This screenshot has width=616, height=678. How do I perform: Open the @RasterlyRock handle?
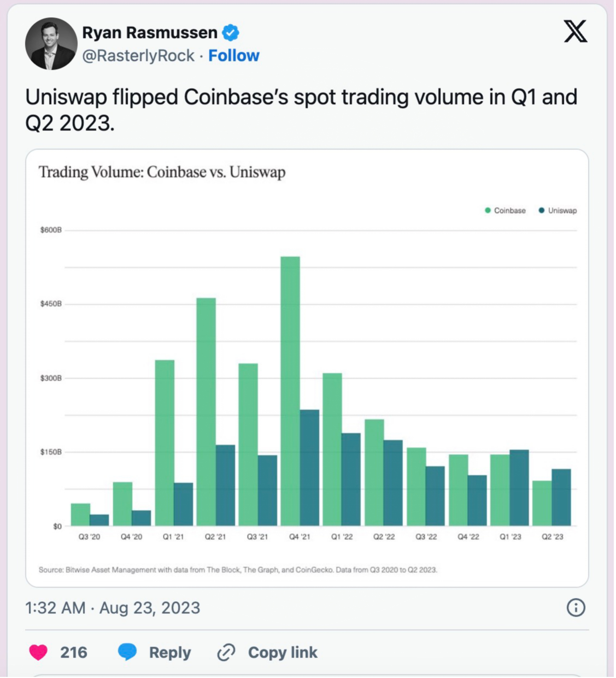pos(138,55)
